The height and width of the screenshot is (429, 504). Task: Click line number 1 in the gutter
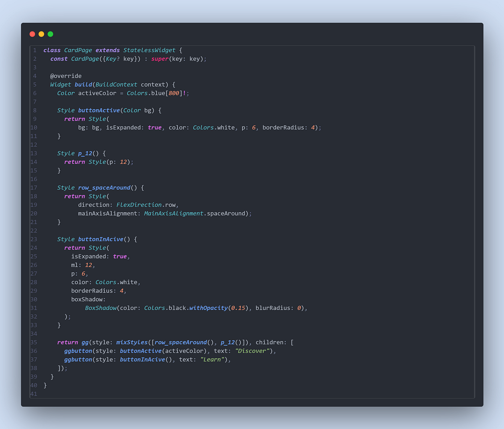point(34,50)
